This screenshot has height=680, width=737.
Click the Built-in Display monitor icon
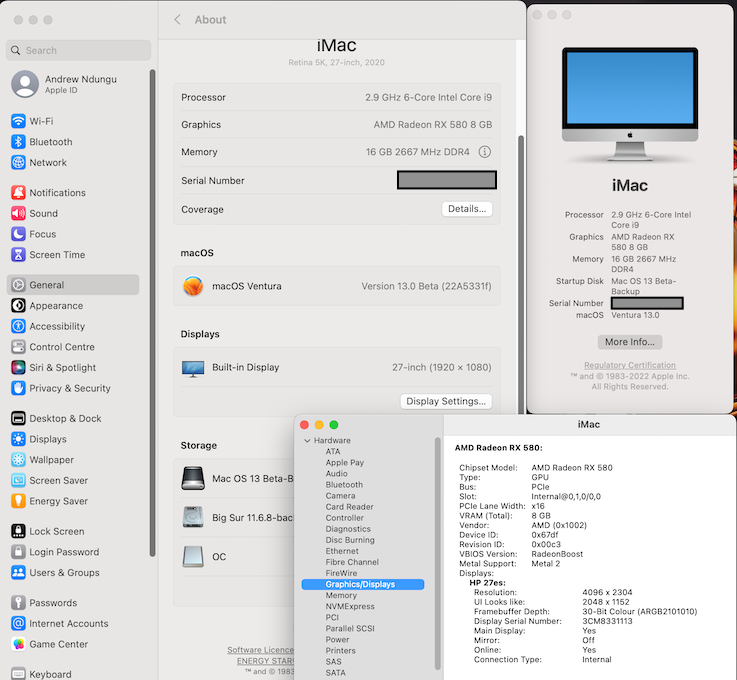(x=193, y=369)
